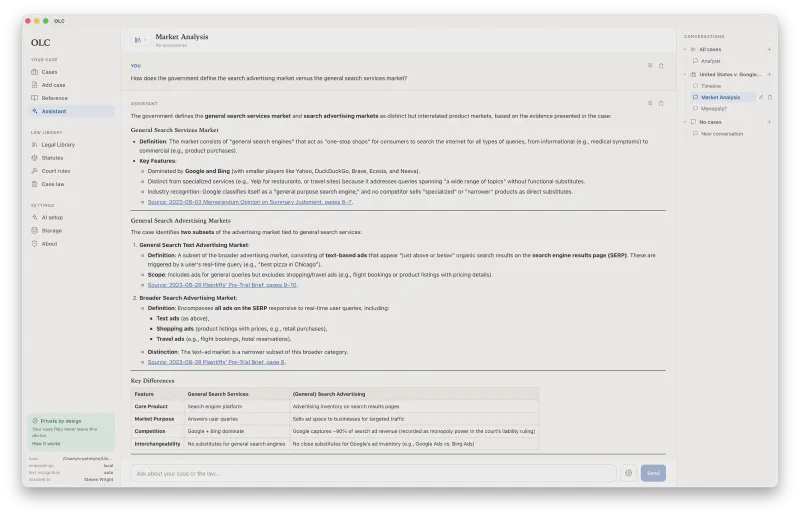
Task: Delete the user's question message
Action: [661, 66]
